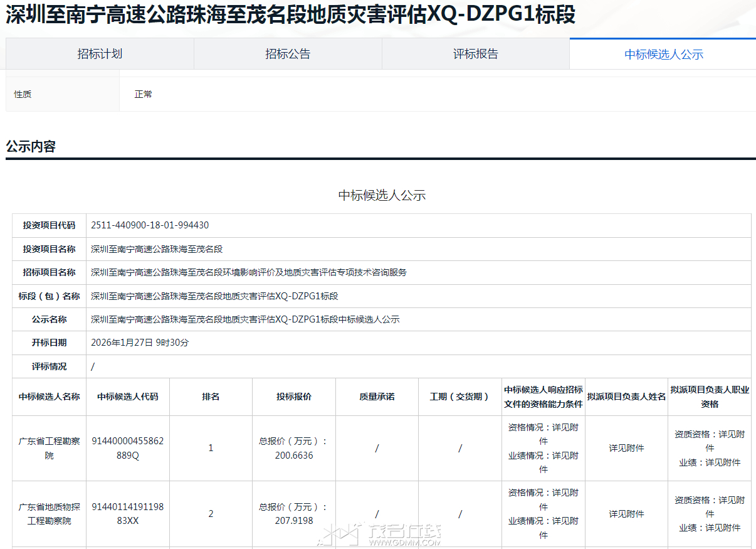Click the page title ending in XQ-DZPG1标段
Screen dimensions: 756x549
290,15
